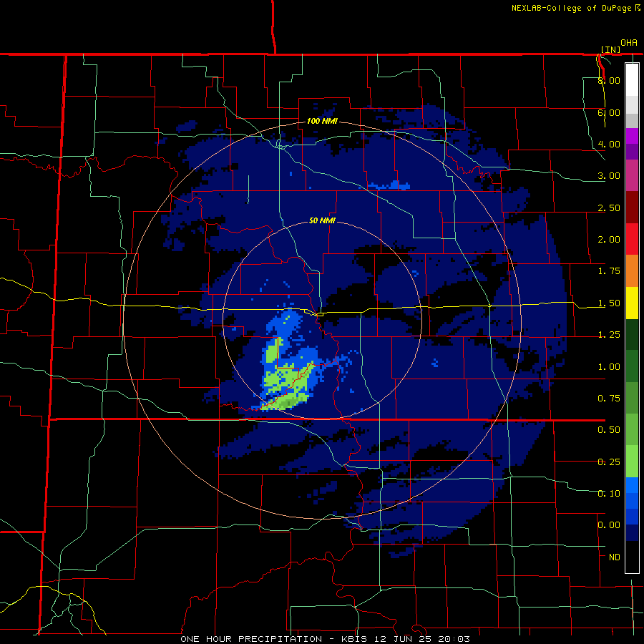This screenshot has width=644, height=644.
Task: Select the 1.25 legend label
Action: pos(609,335)
